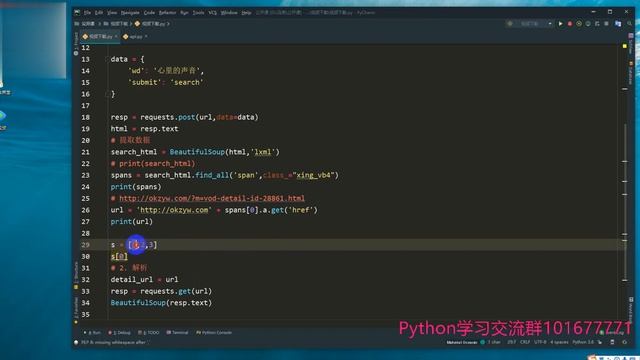
Task: Click the red Debug bug icon
Action: 570,24
